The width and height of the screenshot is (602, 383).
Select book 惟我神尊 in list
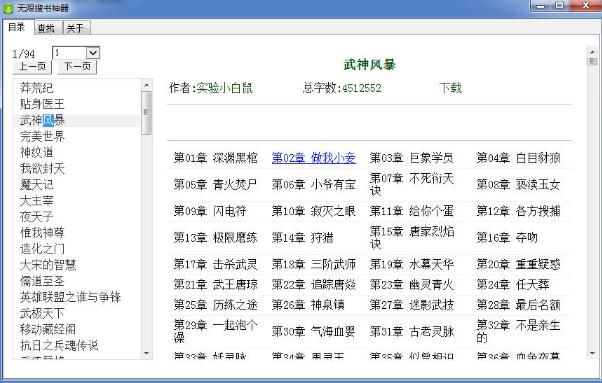tap(42, 233)
